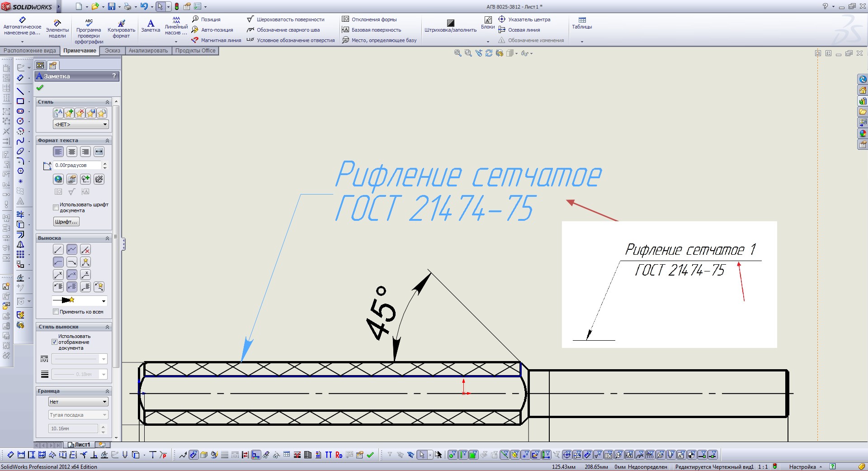Open the Примечание tab

80,51
